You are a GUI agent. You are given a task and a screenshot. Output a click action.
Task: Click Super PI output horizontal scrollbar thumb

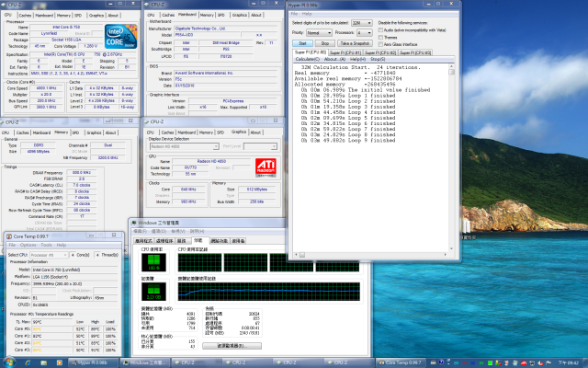click(302, 255)
